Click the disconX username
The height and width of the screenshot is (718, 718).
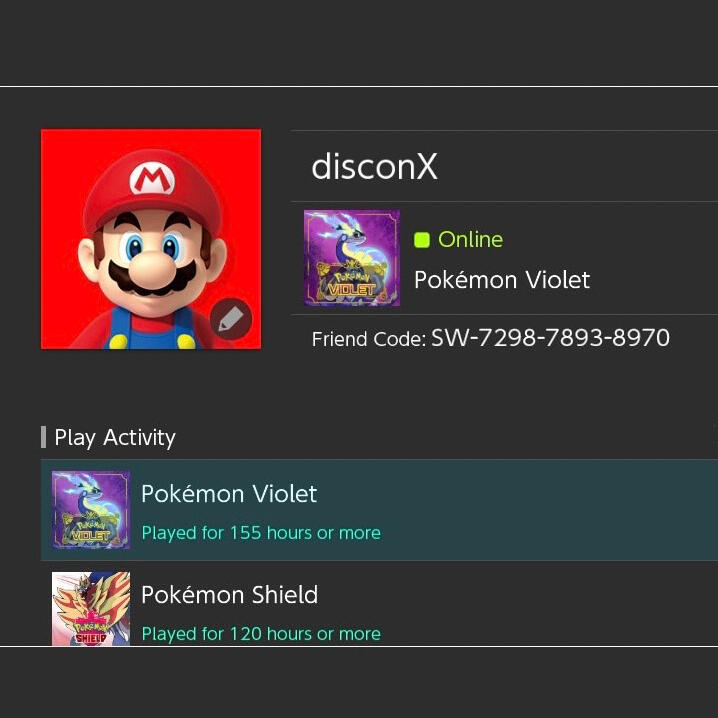374,167
